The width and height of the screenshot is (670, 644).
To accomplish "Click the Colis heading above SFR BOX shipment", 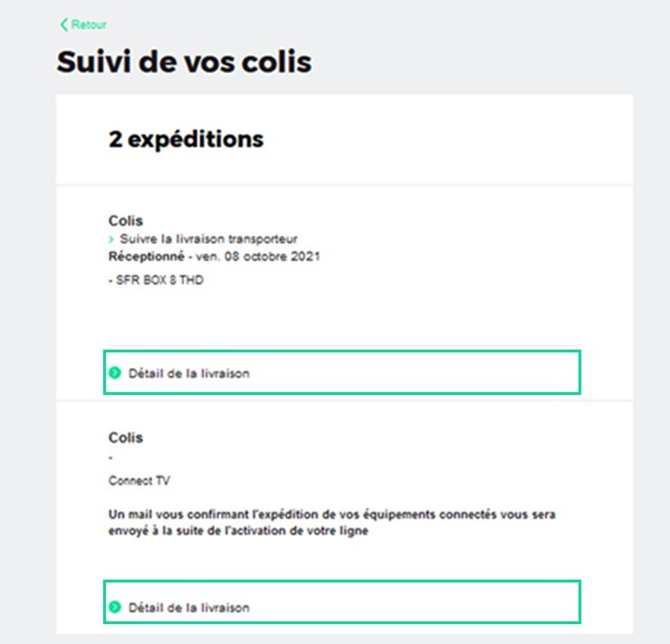I will pyautogui.click(x=125, y=221).
